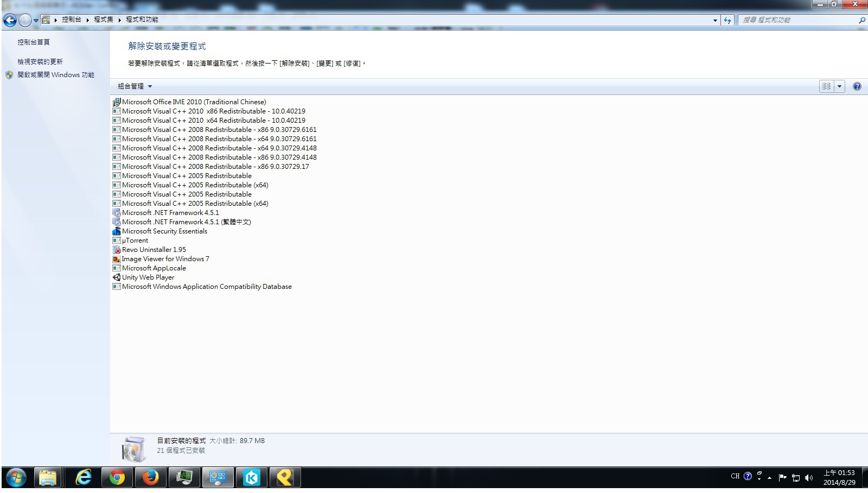
Task: Click Image Viewer for Windows 7 icon
Action: pyautogui.click(x=117, y=259)
